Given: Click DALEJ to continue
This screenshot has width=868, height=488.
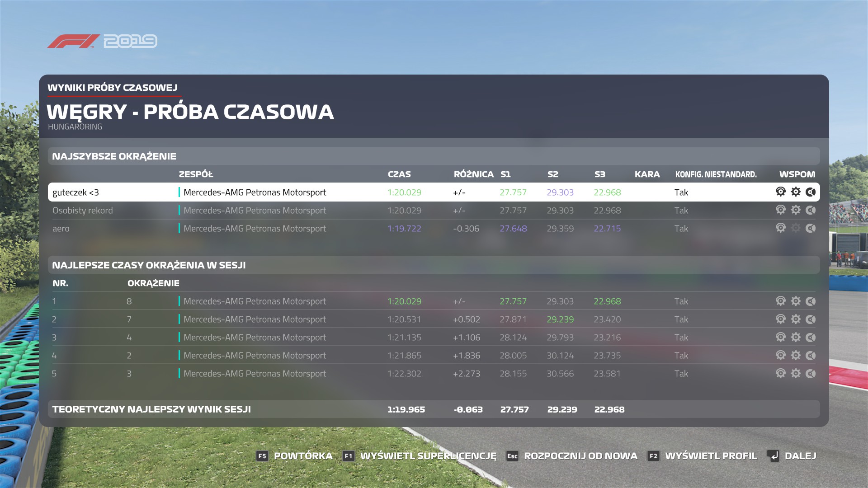Looking at the screenshot, I should (x=792, y=455).
